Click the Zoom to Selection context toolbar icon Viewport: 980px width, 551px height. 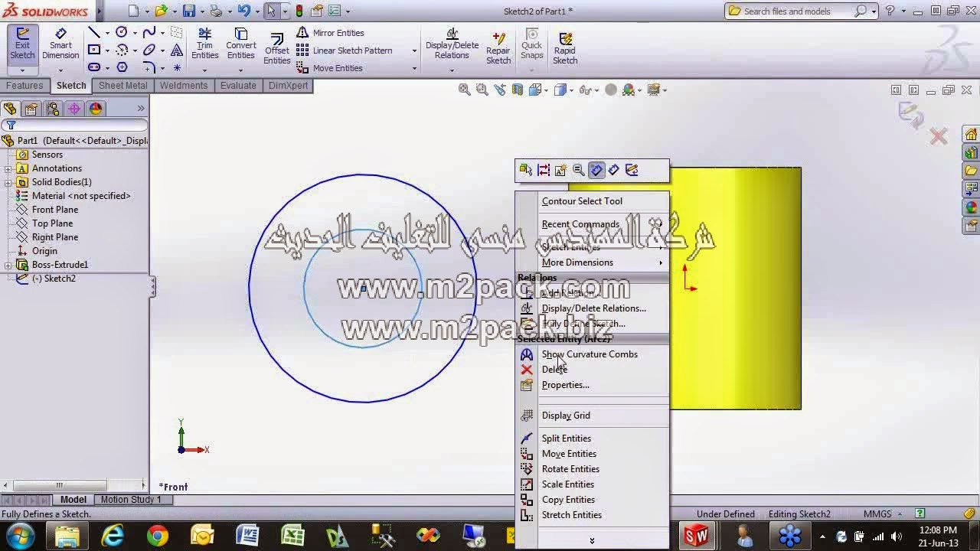(x=579, y=170)
